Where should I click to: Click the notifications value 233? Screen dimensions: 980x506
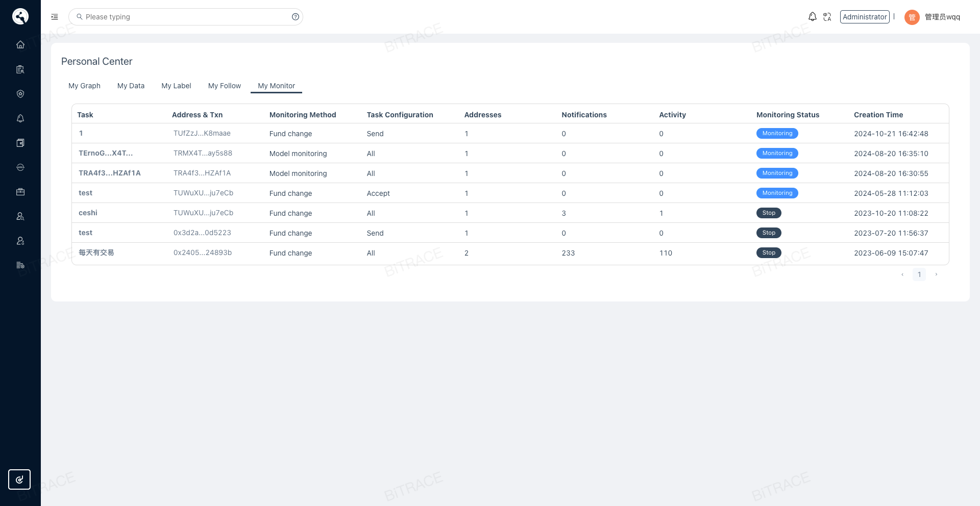pyautogui.click(x=568, y=253)
